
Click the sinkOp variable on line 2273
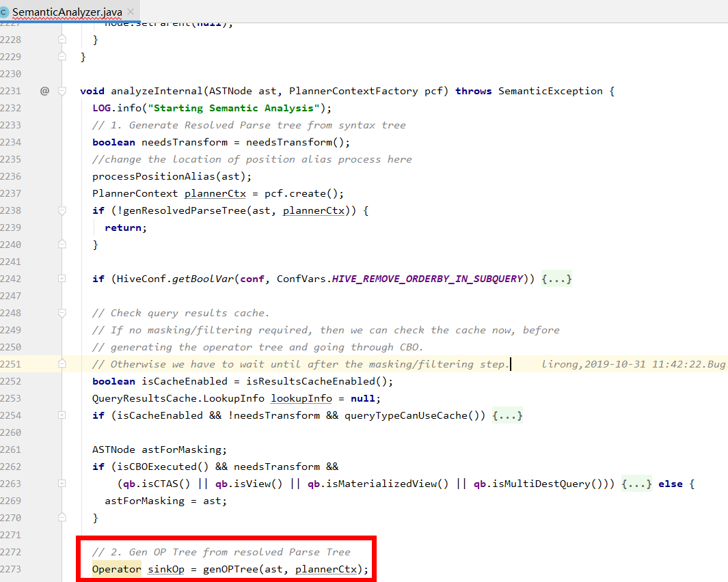click(165, 569)
